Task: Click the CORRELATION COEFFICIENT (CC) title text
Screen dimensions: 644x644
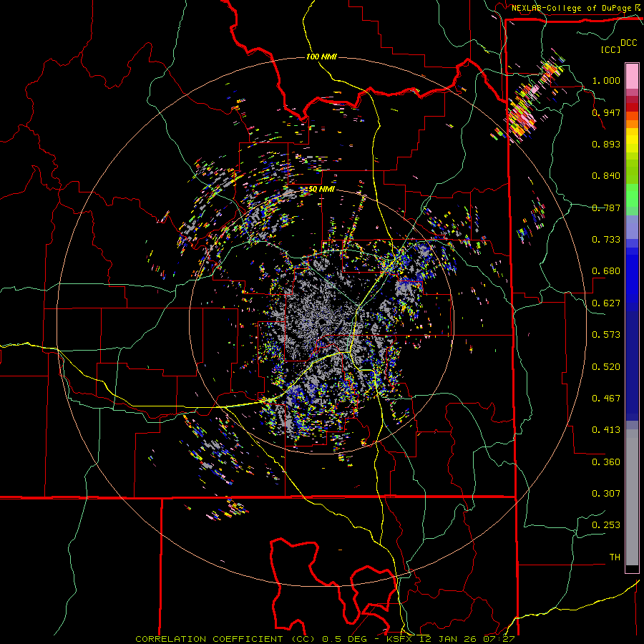Action: click(x=225, y=639)
